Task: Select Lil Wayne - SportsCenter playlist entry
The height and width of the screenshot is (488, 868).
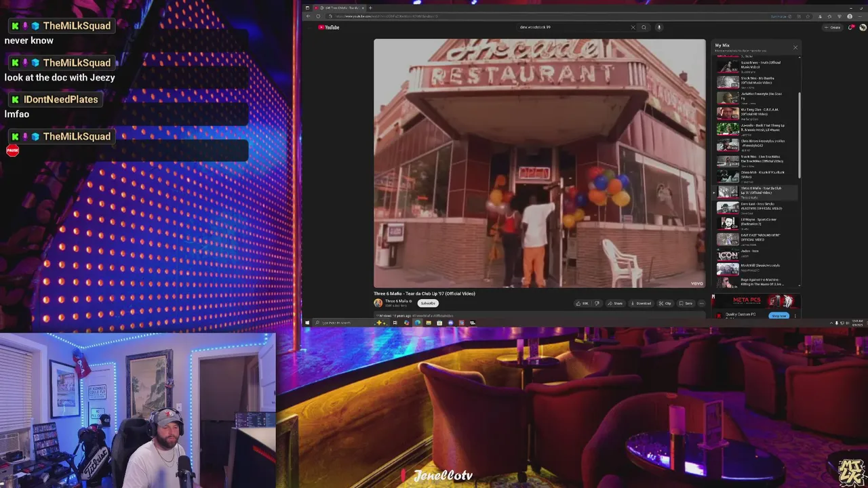Action: (x=756, y=223)
